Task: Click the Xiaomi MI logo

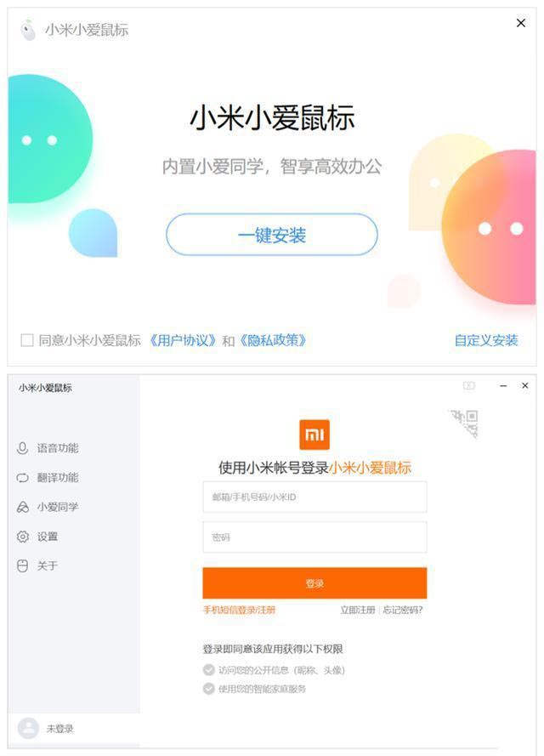Action: [314, 435]
